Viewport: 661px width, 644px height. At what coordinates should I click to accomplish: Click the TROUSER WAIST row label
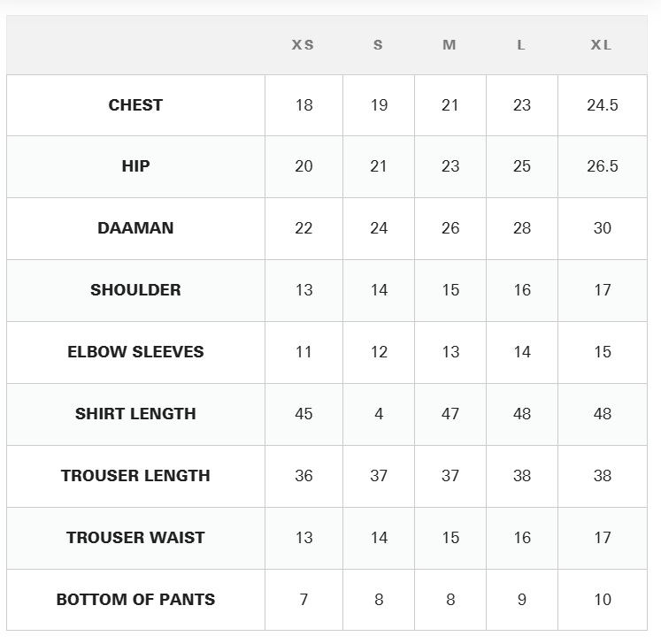click(135, 538)
